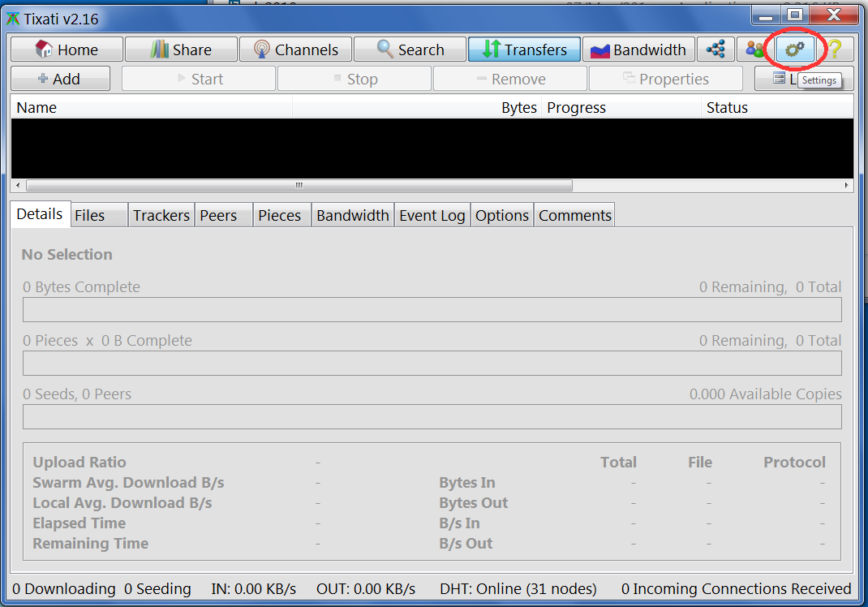Click the 'B/s Out' label
The height and width of the screenshot is (607, 868).
click(x=466, y=544)
